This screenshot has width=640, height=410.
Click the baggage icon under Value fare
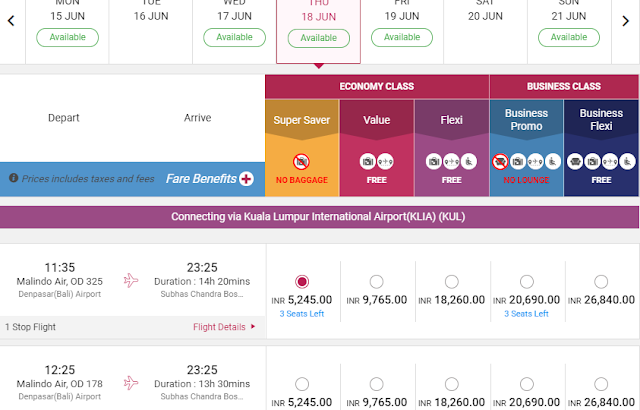pos(368,162)
